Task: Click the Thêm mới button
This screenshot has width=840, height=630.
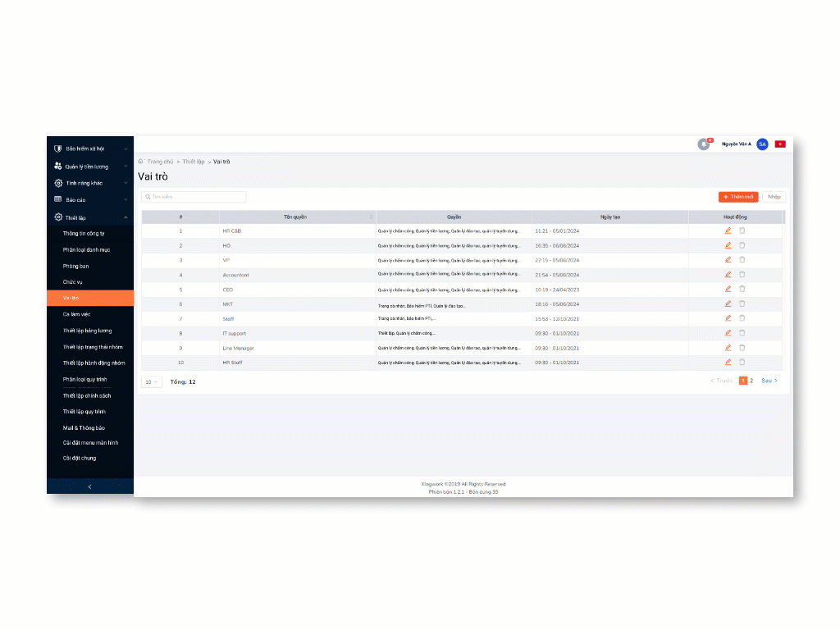Action: pyautogui.click(x=738, y=197)
